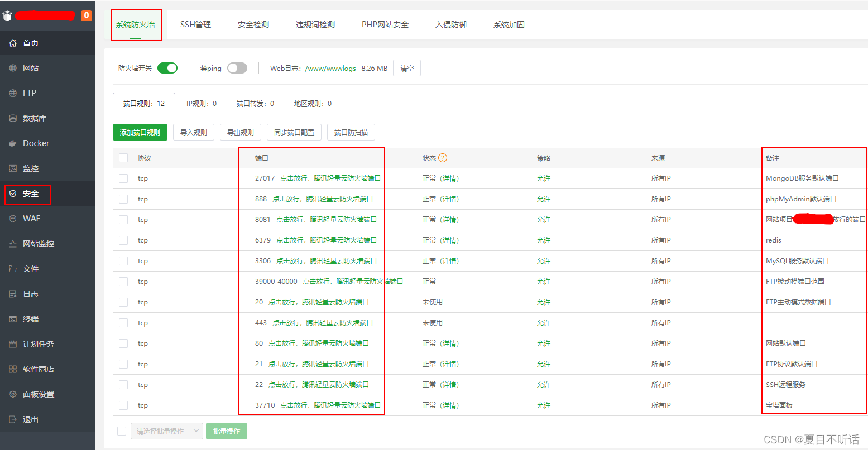
Task: Click the database icon beside 数据库
Action: coord(13,118)
